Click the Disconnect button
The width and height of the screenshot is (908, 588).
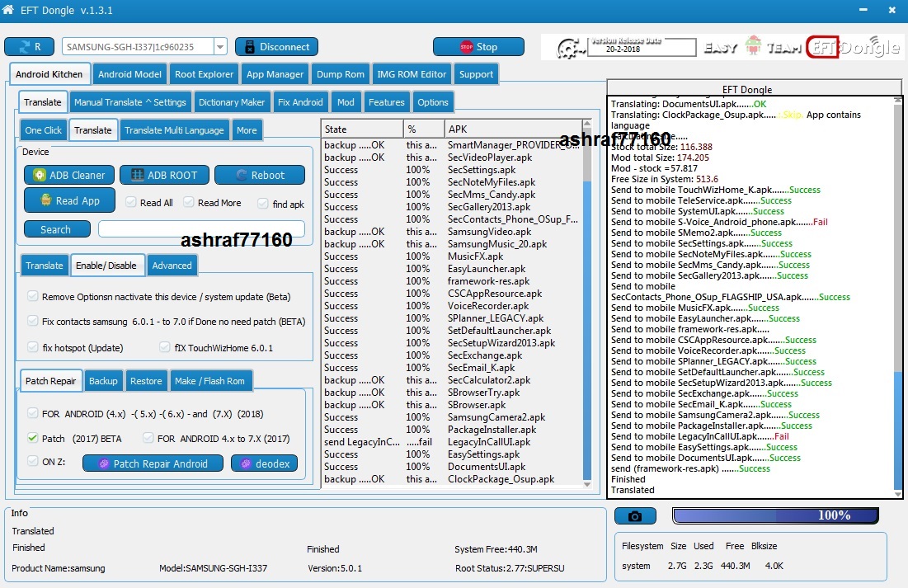[276, 47]
